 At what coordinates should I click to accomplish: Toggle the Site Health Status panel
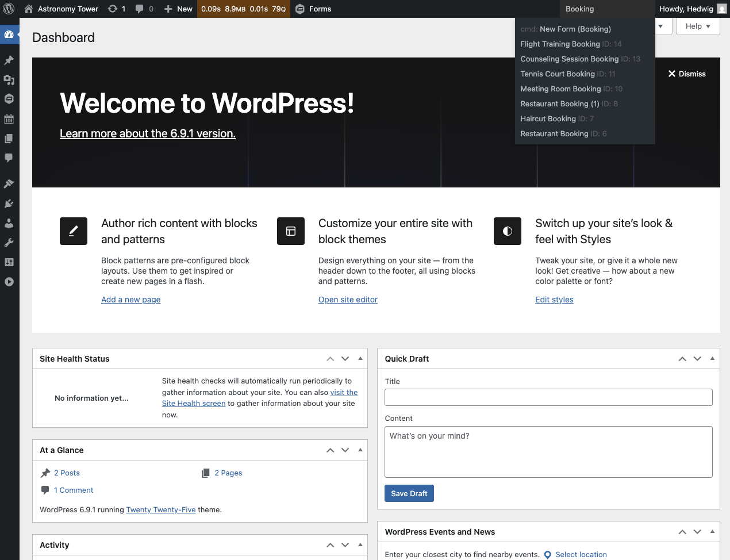click(360, 358)
